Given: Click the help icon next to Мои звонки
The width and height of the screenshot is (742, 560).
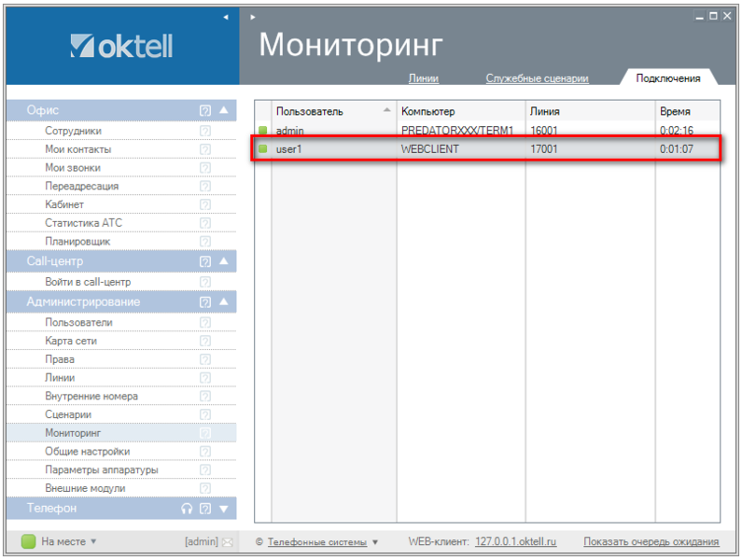Looking at the screenshot, I should coord(205,168).
